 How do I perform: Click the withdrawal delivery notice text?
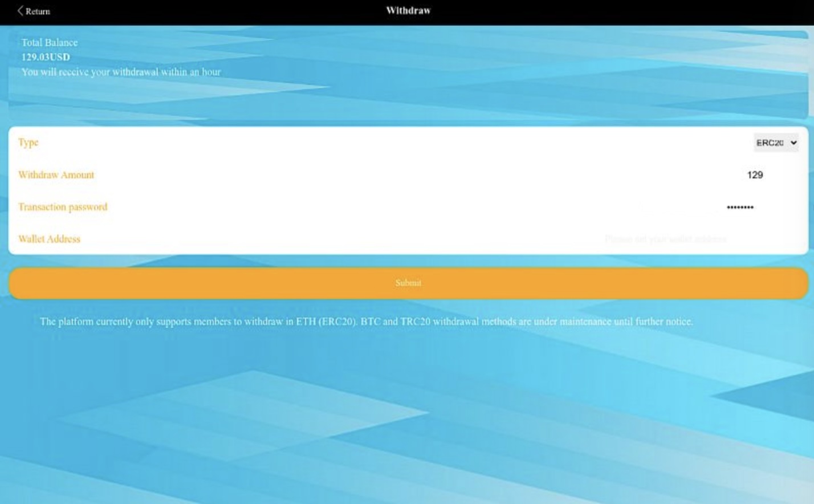(x=120, y=72)
